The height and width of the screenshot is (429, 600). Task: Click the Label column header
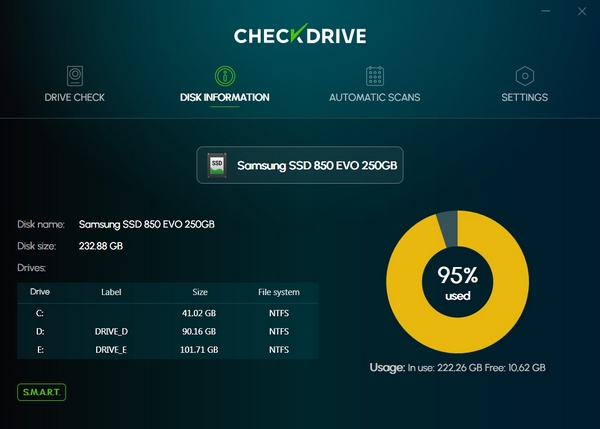point(111,292)
